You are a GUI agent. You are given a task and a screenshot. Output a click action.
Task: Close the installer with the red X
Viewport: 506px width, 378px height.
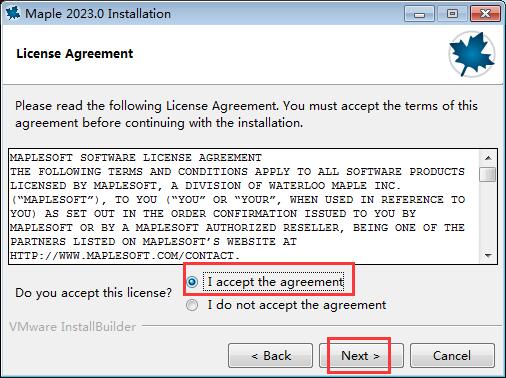tap(485, 14)
